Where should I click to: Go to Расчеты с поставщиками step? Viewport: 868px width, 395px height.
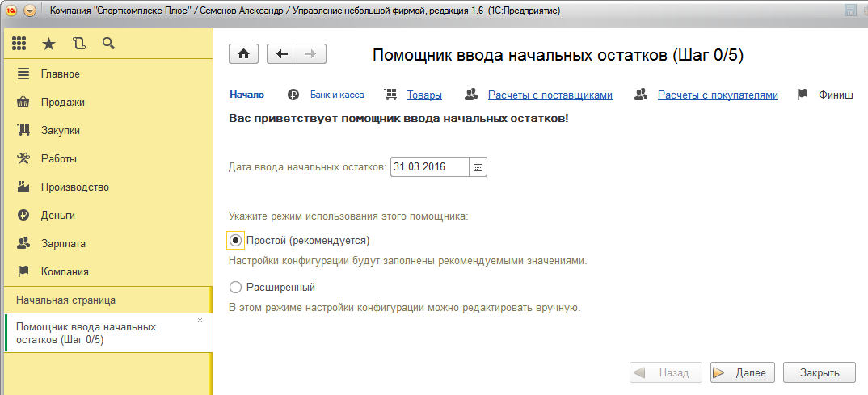[x=550, y=95]
